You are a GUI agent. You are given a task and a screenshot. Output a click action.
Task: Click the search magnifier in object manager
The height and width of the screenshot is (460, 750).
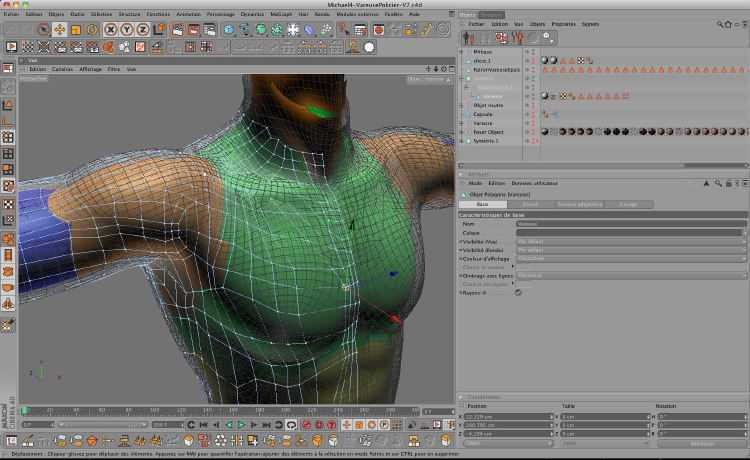(719, 24)
